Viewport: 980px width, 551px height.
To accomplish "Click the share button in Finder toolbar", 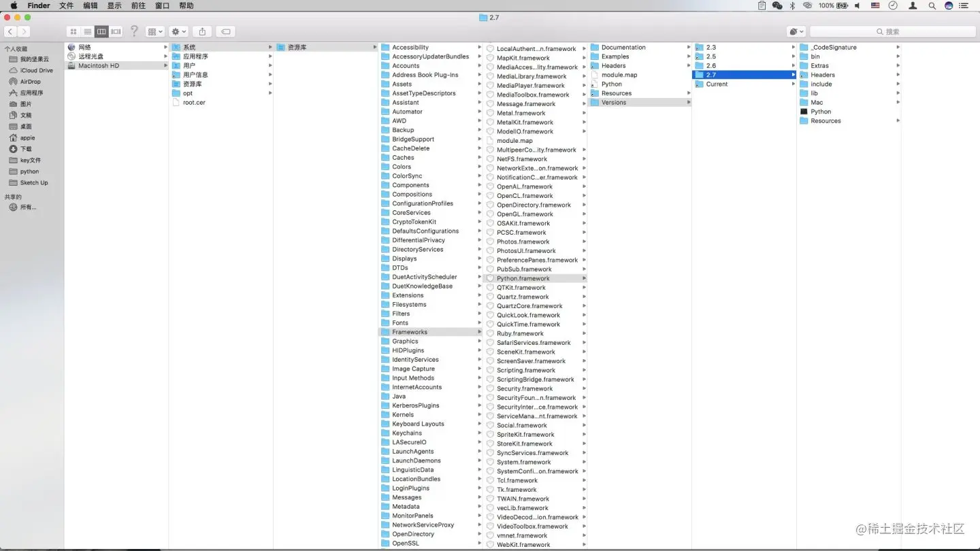I will pos(201,32).
